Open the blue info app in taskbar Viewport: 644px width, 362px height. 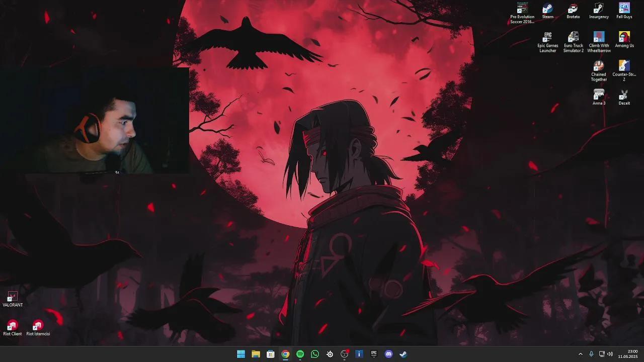tap(359, 354)
